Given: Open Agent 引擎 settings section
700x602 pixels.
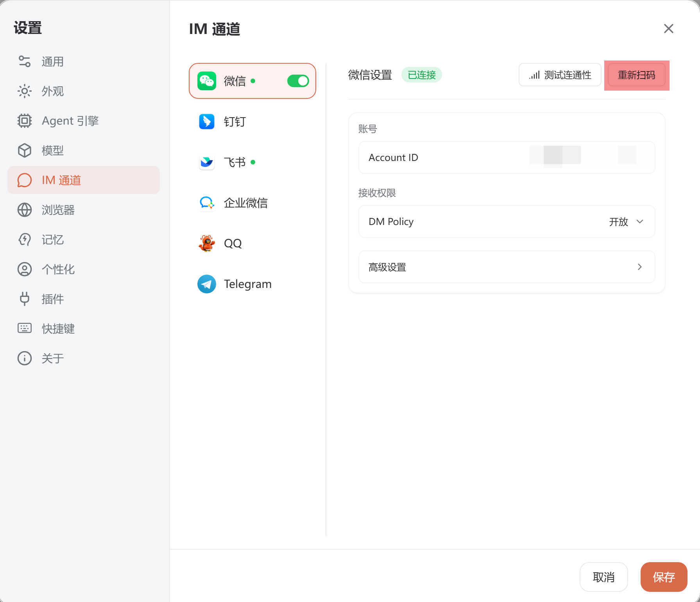Looking at the screenshot, I should point(84,121).
